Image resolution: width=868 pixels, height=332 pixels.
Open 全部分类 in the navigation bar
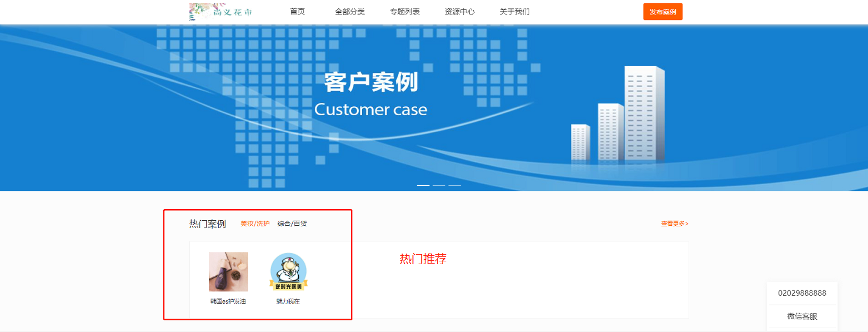pos(350,12)
